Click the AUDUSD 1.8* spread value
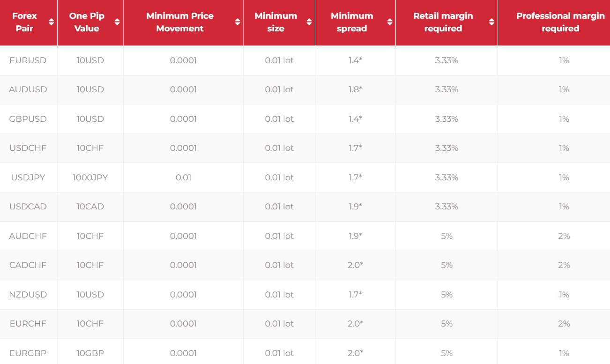Image resolution: width=610 pixels, height=364 pixels. (355, 89)
